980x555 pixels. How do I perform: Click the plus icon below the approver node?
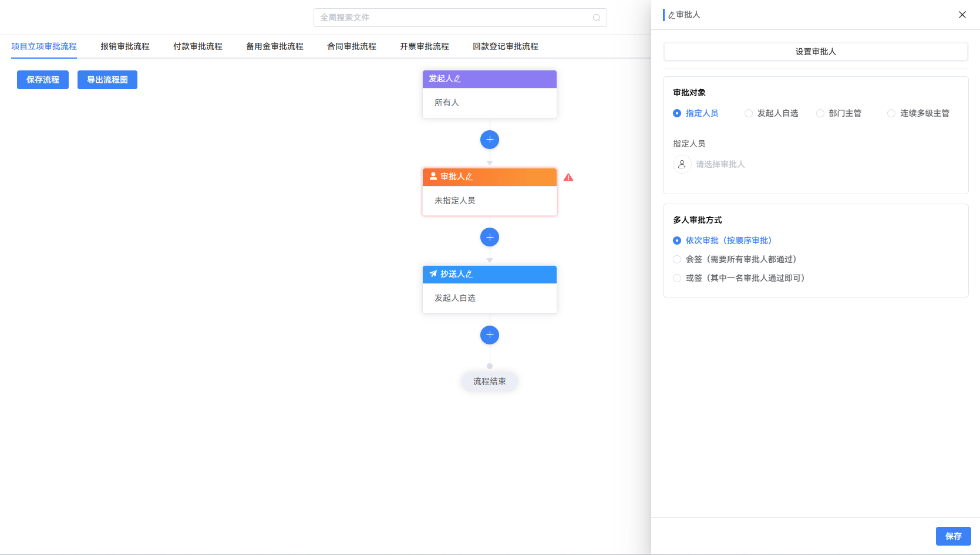coord(489,237)
